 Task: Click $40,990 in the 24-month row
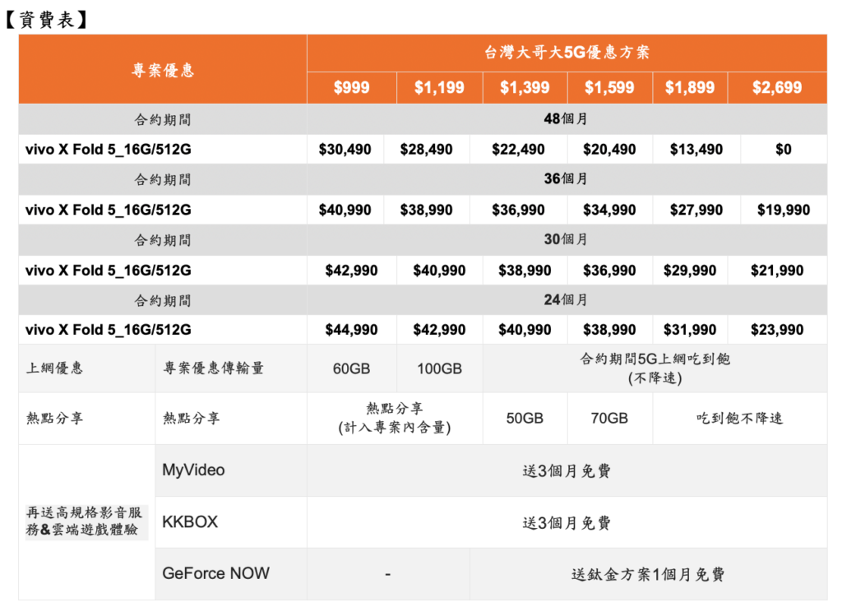[x=525, y=330]
